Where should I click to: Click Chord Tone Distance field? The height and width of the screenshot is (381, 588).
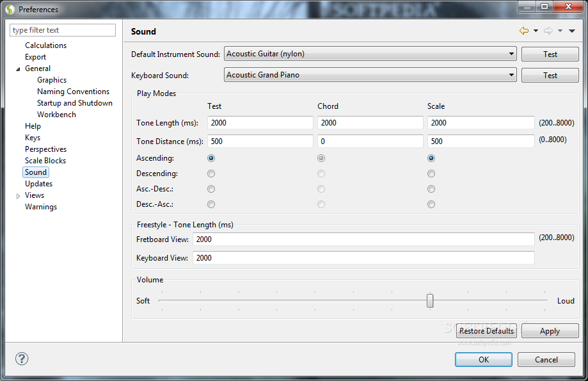370,141
